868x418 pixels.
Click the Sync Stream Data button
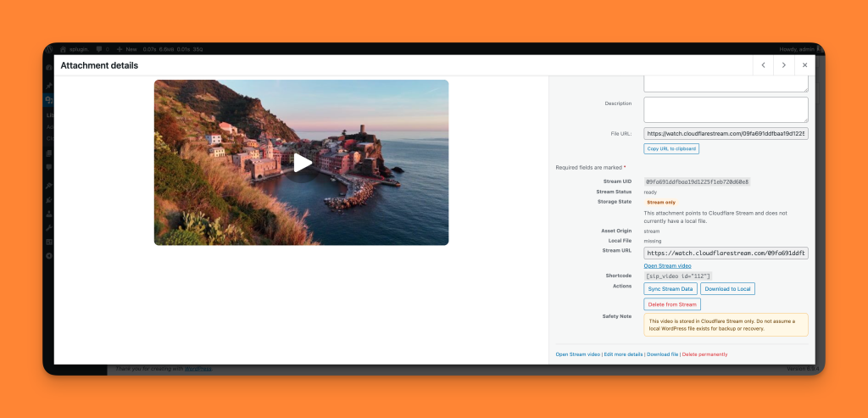[670, 289]
